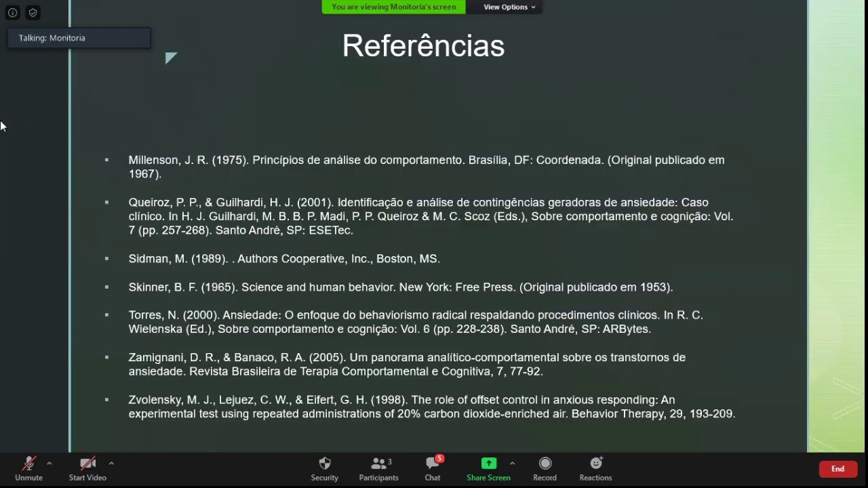
Task: Click the encryption shield icon at top left
Action: tap(33, 12)
